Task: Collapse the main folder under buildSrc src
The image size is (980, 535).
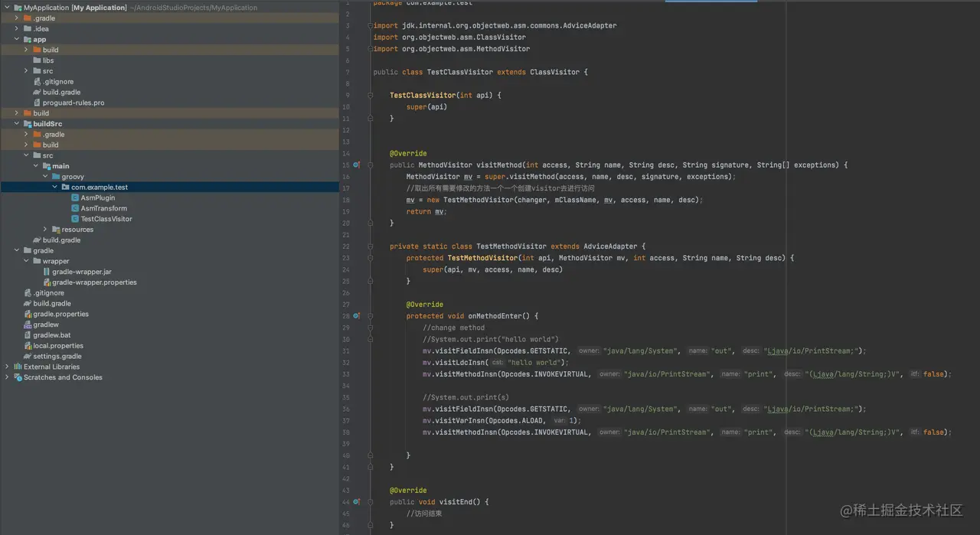Action: (36, 166)
